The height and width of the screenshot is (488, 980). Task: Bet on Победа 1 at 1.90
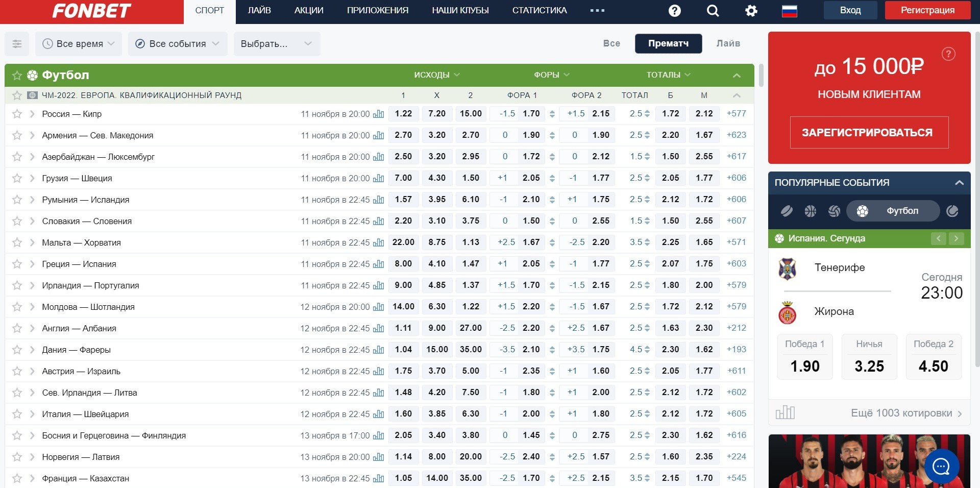pos(805,357)
